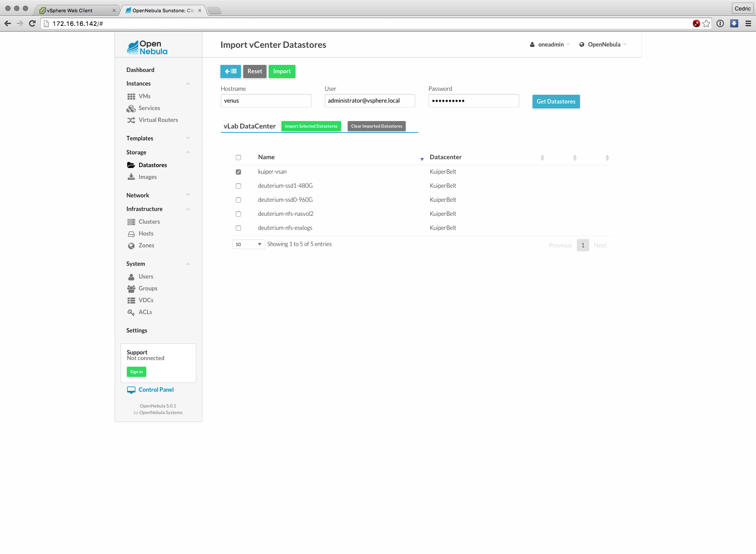
Task: Click into the Hostname input field
Action: (266, 101)
